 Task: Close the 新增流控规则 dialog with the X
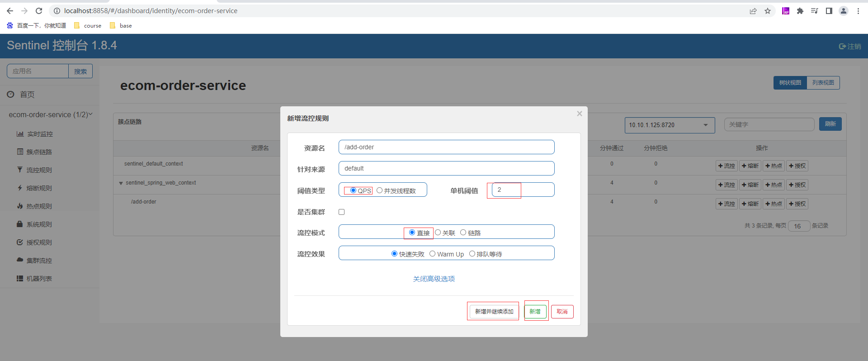point(580,114)
